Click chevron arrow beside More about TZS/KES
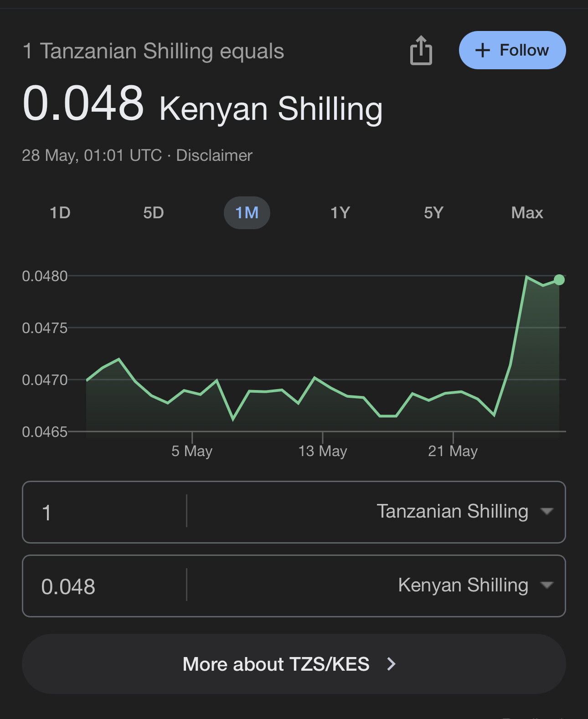The width and height of the screenshot is (588, 719). click(391, 664)
